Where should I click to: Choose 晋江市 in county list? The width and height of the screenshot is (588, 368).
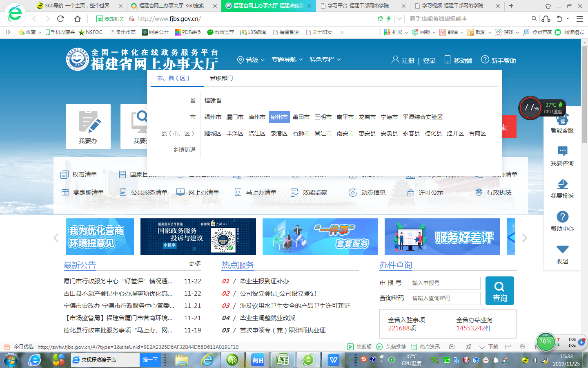[323, 133]
